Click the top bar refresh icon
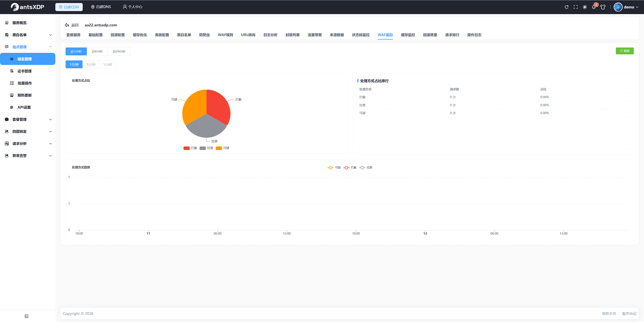 click(x=567, y=7)
